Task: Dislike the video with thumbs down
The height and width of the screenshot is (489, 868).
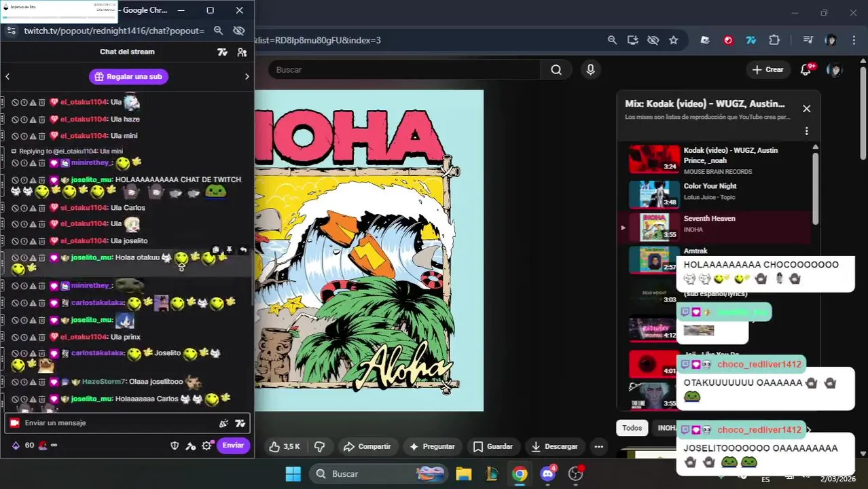Action: pos(319,447)
